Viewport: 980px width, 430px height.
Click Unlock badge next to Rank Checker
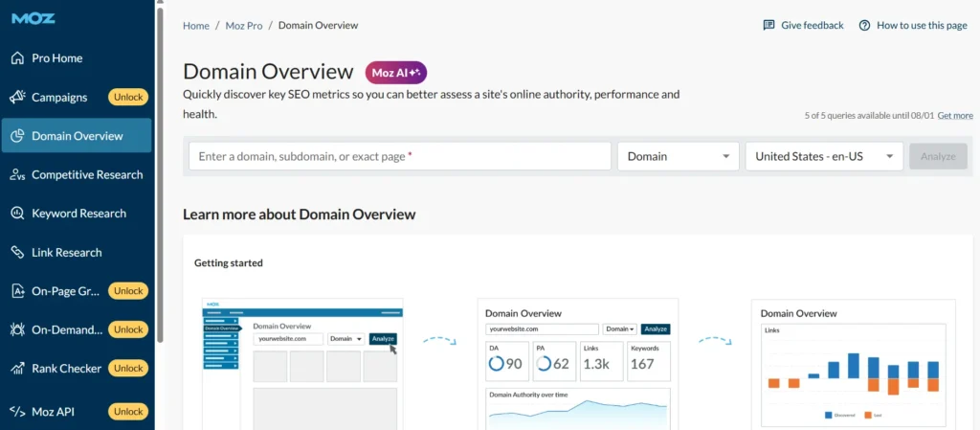pos(128,368)
